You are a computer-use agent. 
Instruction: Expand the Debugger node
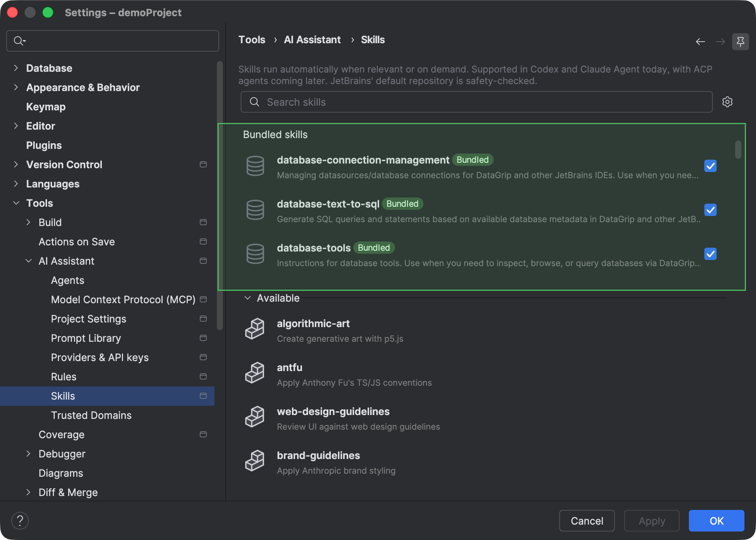[28, 454]
